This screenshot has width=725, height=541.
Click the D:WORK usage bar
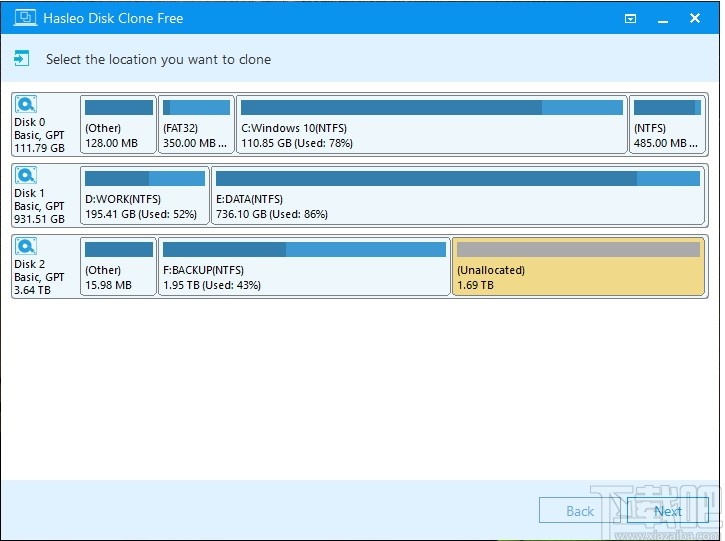145,178
